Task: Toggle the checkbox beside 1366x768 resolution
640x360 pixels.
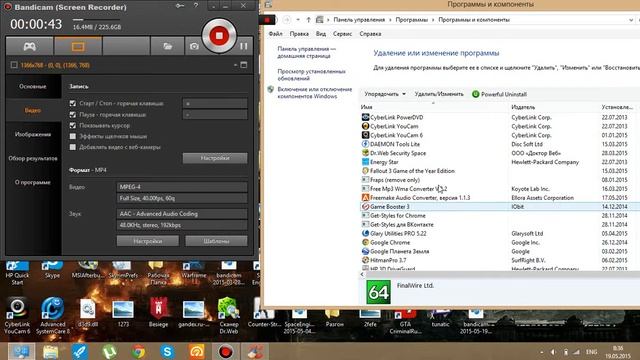Action: coord(14,65)
